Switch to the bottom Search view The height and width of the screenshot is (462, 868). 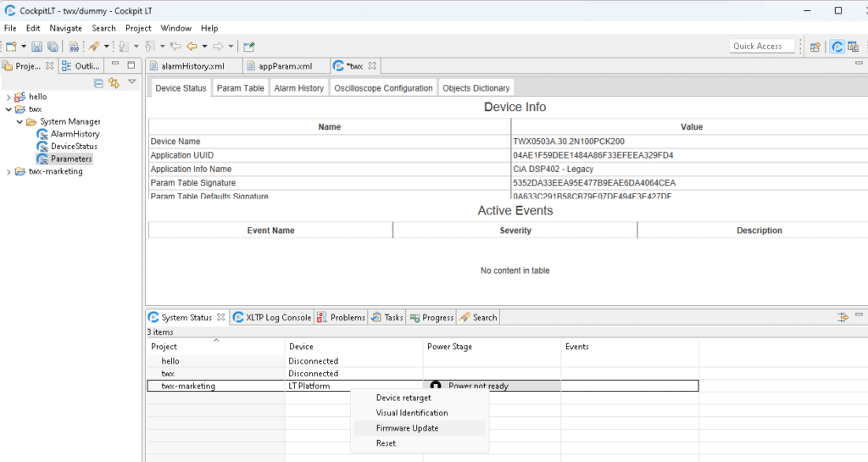tap(479, 318)
